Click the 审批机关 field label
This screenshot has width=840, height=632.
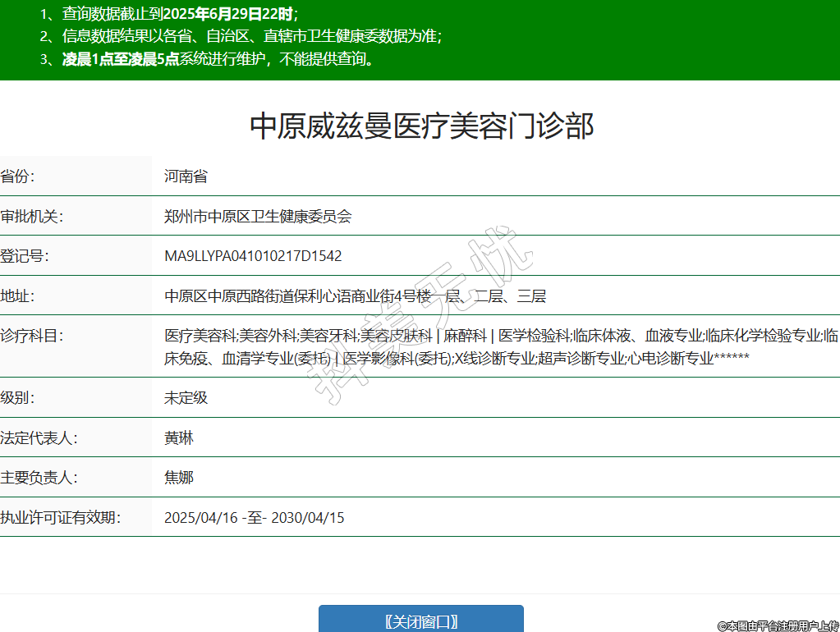32,217
